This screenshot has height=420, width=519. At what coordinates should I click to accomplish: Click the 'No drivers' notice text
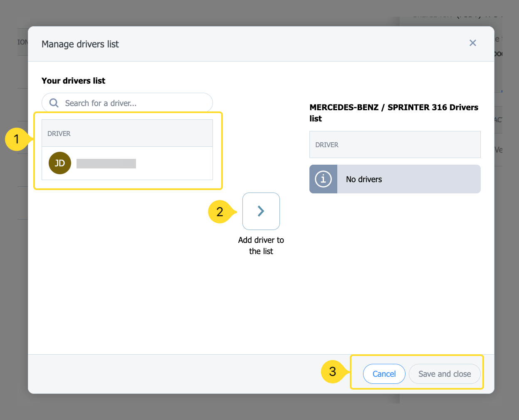364,179
